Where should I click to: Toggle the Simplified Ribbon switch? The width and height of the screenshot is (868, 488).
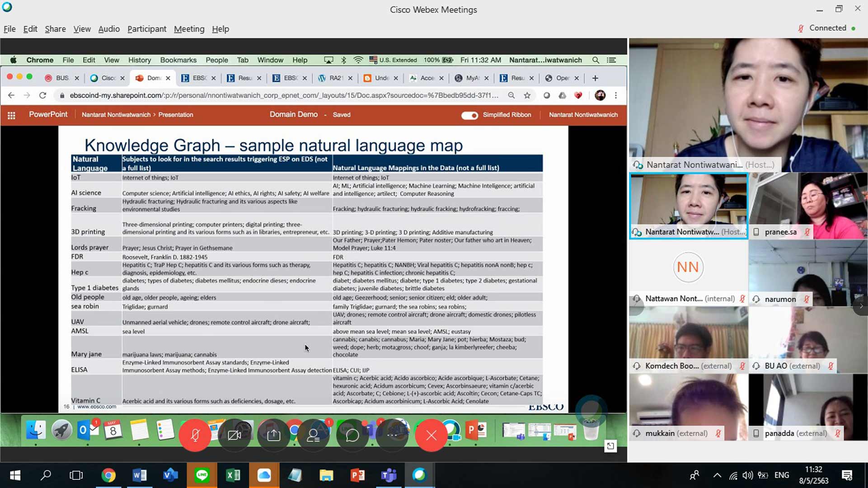(x=469, y=115)
